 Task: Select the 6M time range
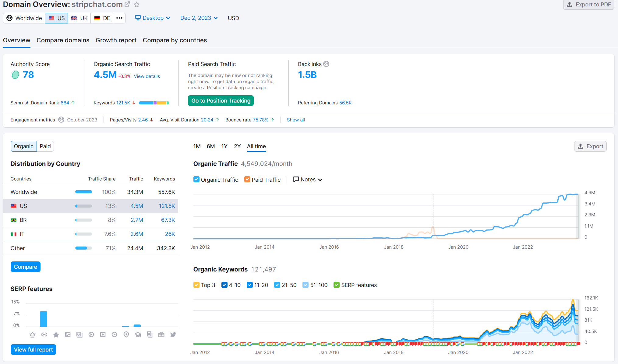coord(211,146)
